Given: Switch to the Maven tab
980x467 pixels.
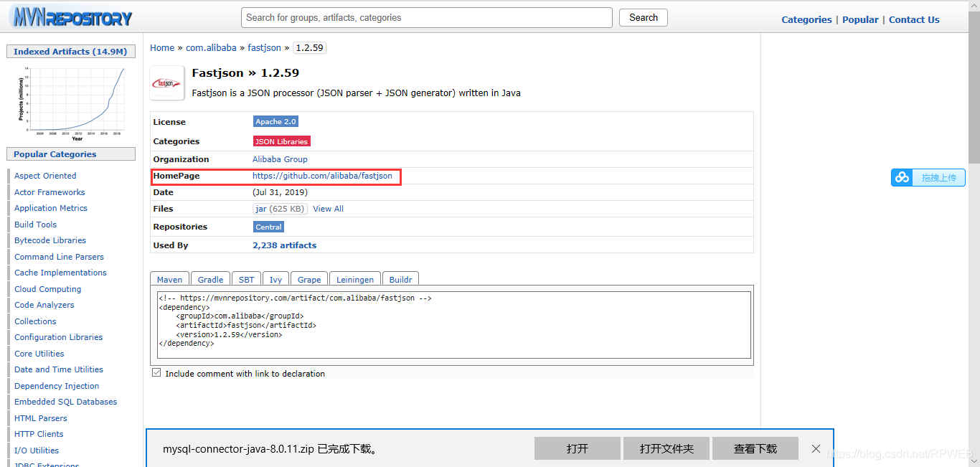Looking at the screenshot, I should (170, 279).
